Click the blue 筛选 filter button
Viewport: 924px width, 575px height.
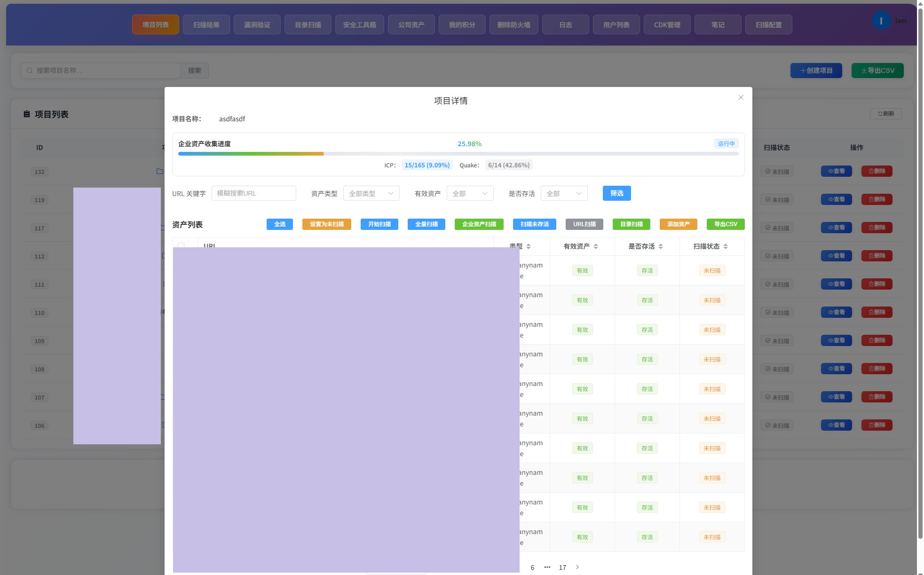pos(617,193)
